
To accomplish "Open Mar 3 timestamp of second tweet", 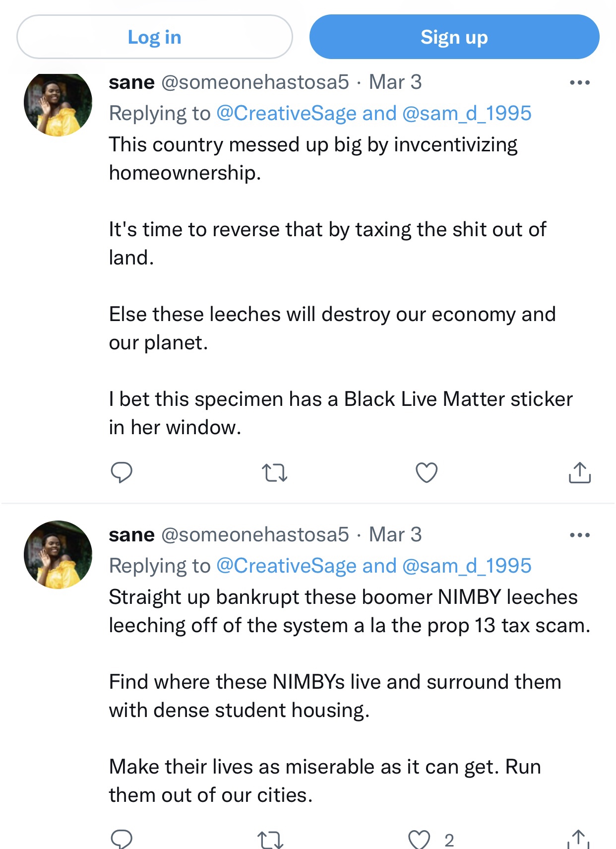I will coord(395,535).
